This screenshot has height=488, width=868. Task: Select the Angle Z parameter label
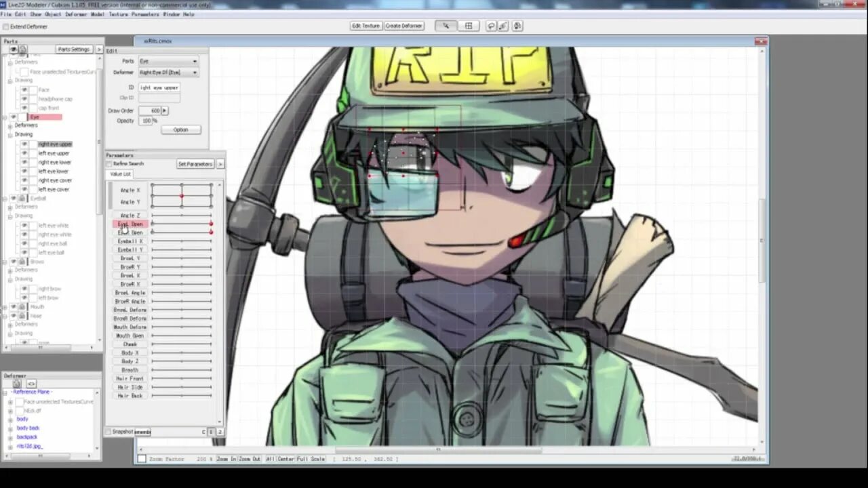[x=130, y=215]
